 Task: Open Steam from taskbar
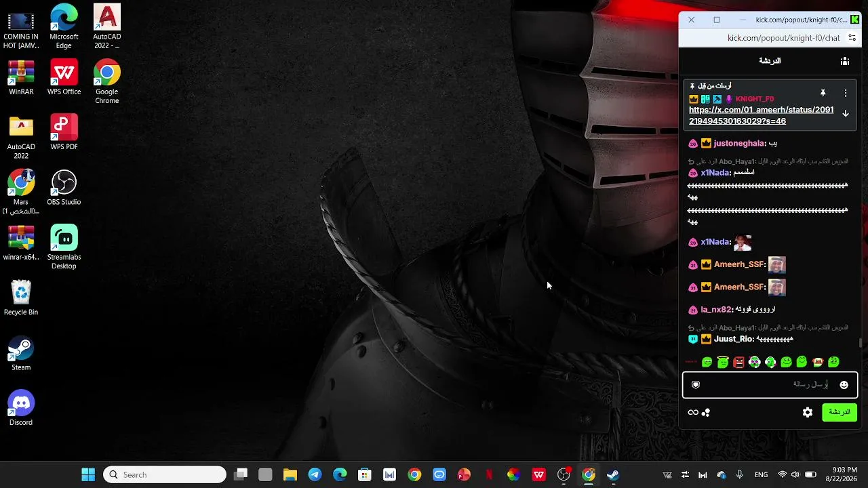(613, 474)
